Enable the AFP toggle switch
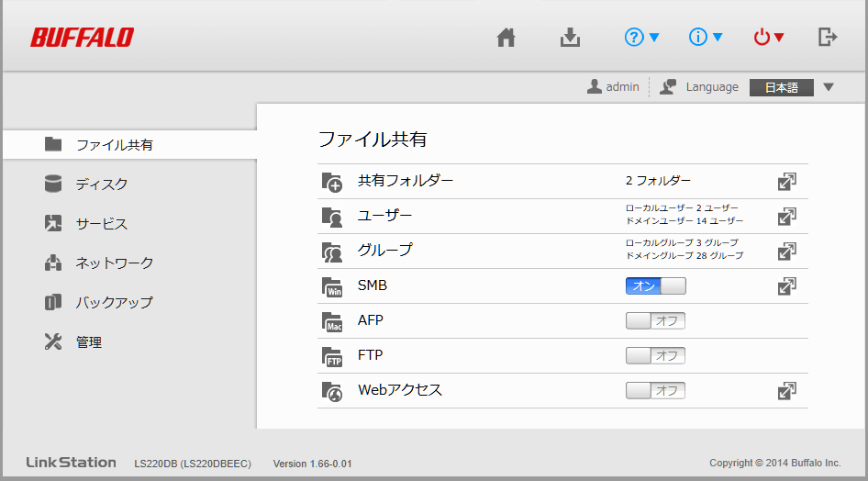Screen dimensions: 868x481 click(655, 321)
